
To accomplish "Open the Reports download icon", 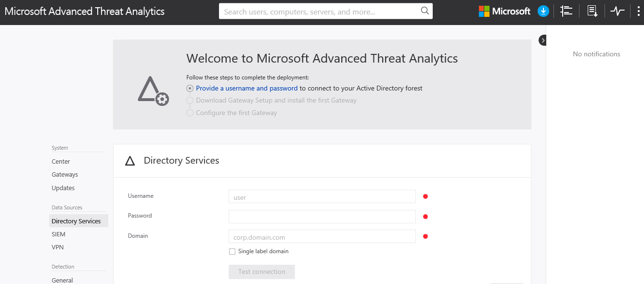I will (592, 11).
